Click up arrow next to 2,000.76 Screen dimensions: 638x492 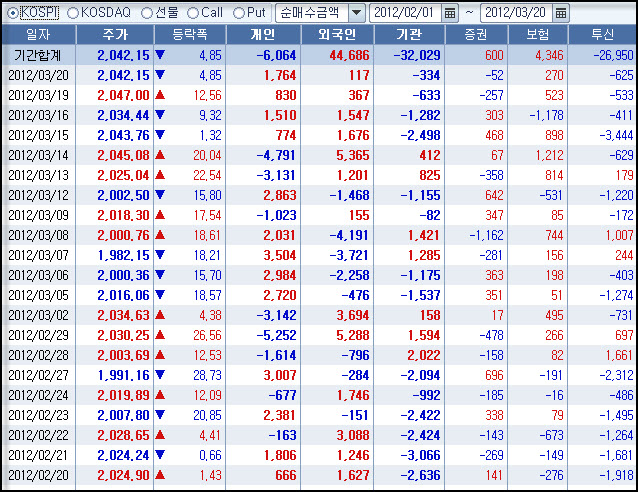[160, 235]
